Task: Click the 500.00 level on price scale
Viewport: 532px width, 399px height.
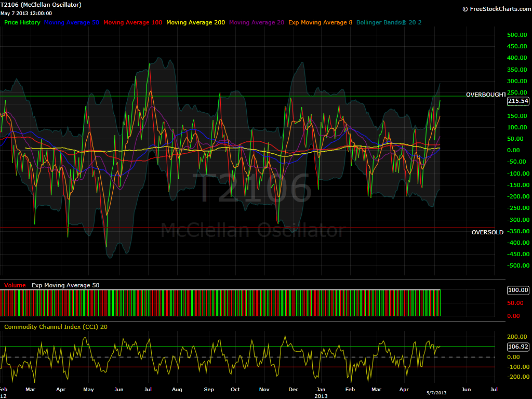Action: pyautogui.click(x=517, y=35)
